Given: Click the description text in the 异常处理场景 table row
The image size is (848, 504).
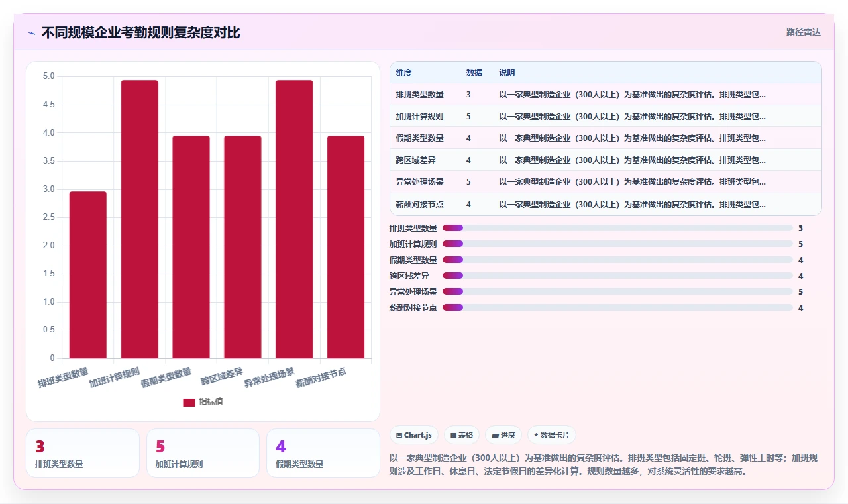Looking at the screenshot, I should 633,182.
